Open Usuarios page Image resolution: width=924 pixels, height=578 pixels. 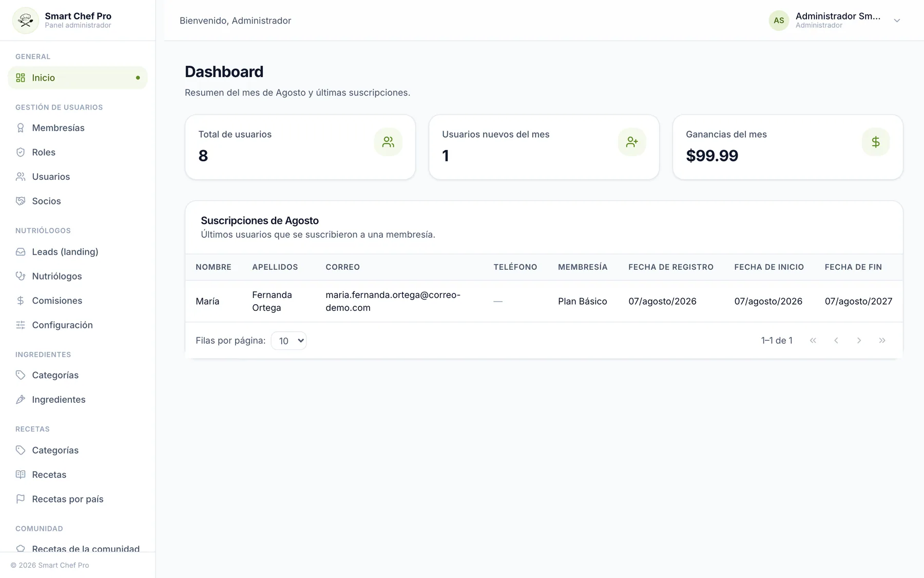coord(78,177)
